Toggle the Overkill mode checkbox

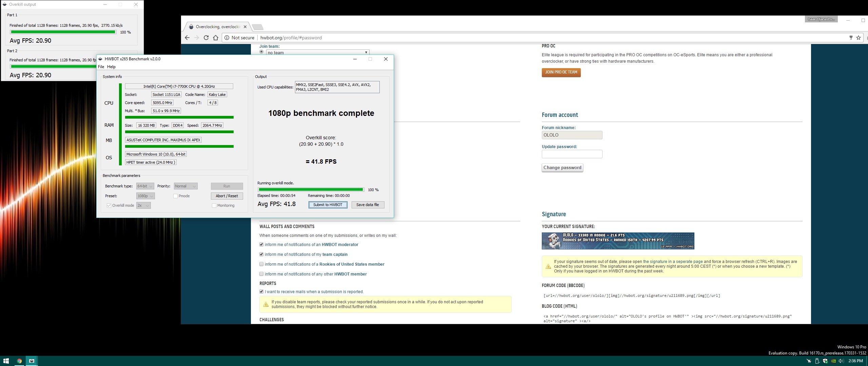(x=109, y=205)
